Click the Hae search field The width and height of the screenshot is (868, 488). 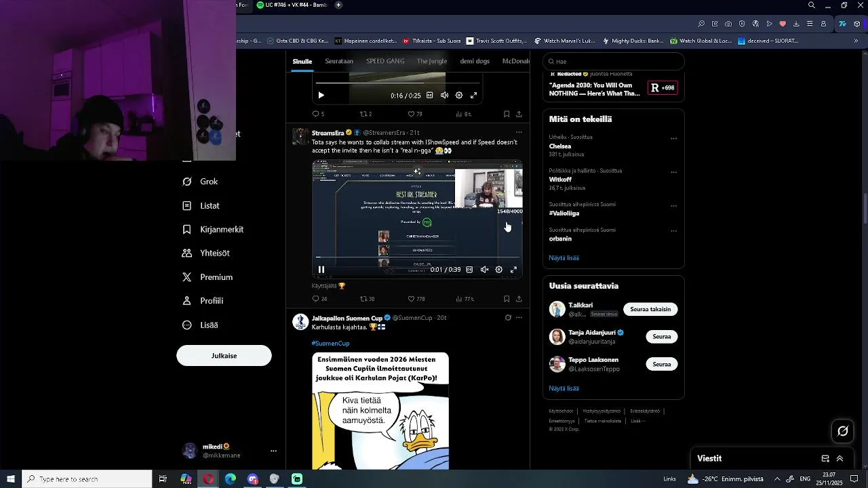pyautogui.click(x=614, y=62)
